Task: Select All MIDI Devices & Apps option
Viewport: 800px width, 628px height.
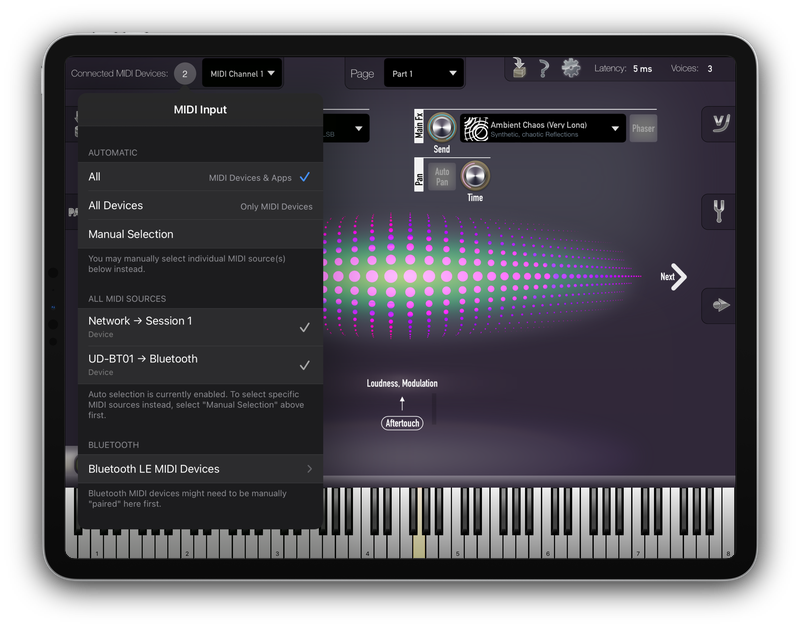Action: point(200,177)
